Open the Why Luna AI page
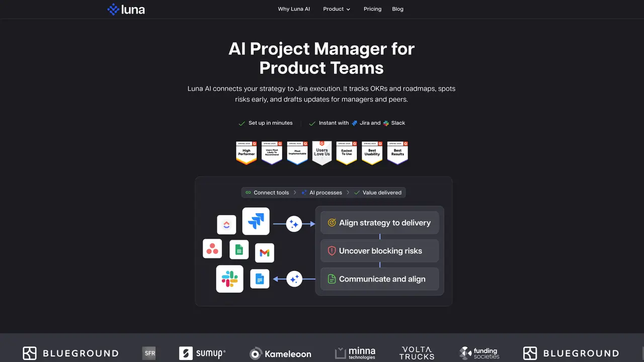 coord(294,9)
